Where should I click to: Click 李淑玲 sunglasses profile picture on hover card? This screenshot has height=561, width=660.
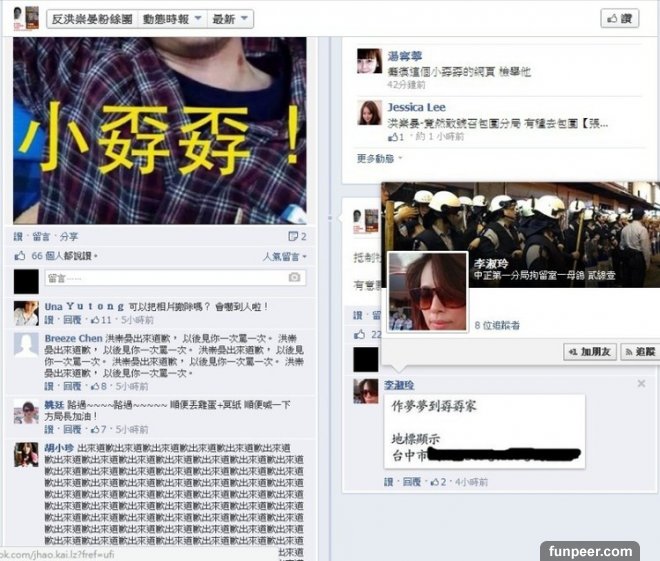427,292
